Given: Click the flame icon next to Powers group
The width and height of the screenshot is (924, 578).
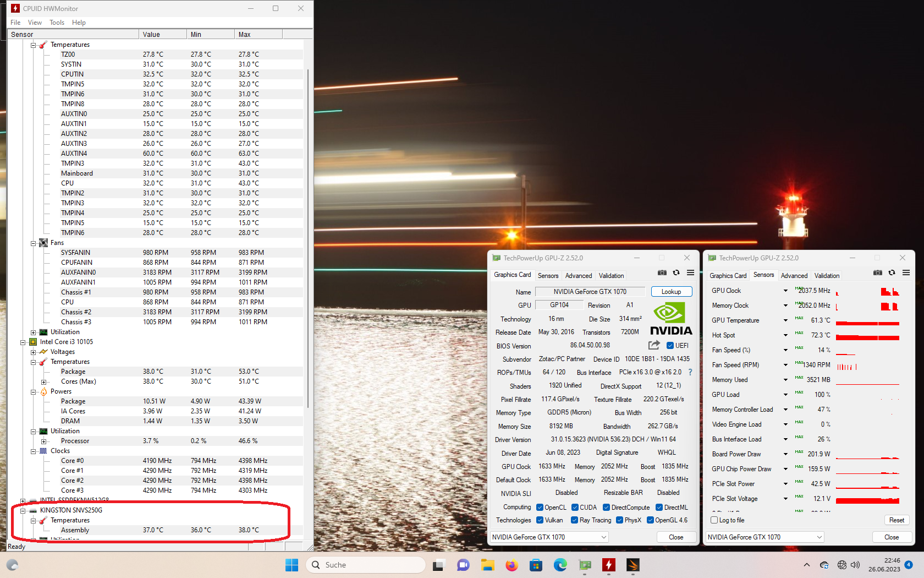Looking at the screenshot, I should coord(43,391).
